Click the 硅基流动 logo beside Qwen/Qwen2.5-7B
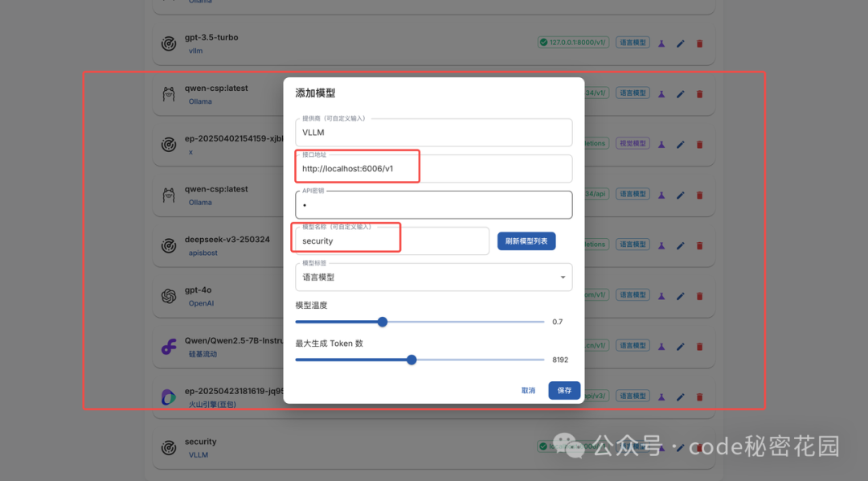The image size is (868, 481). [x=169, y=347]
